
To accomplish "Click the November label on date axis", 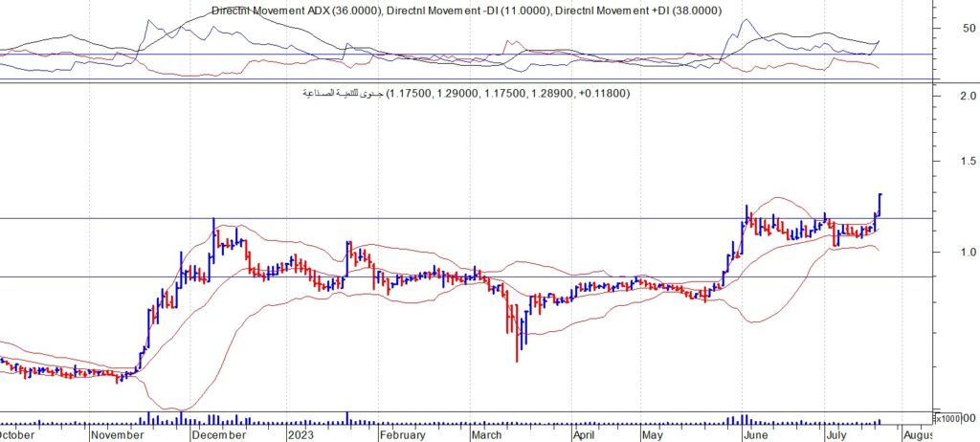I will [x=120, y=434].
